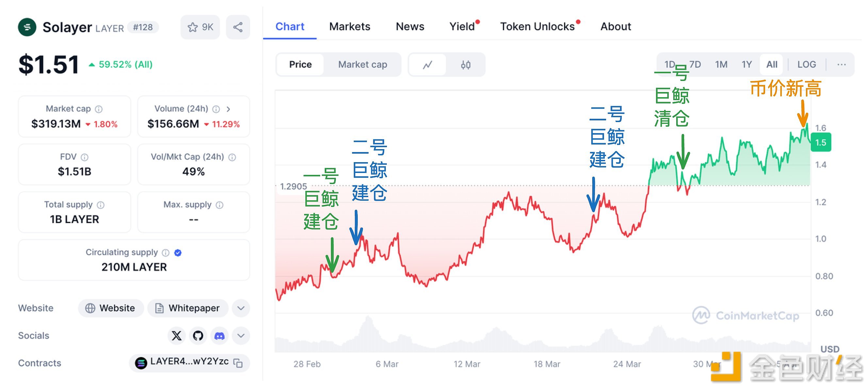Select the Price chart toggle
Image resolution: width=868 pixels, height=387 pixels.
[x=300, y=64]
